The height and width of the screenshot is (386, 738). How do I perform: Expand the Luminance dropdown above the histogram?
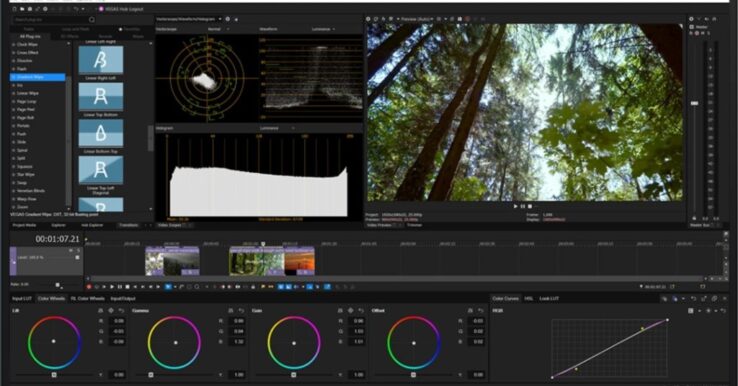[x=278, y=128]
